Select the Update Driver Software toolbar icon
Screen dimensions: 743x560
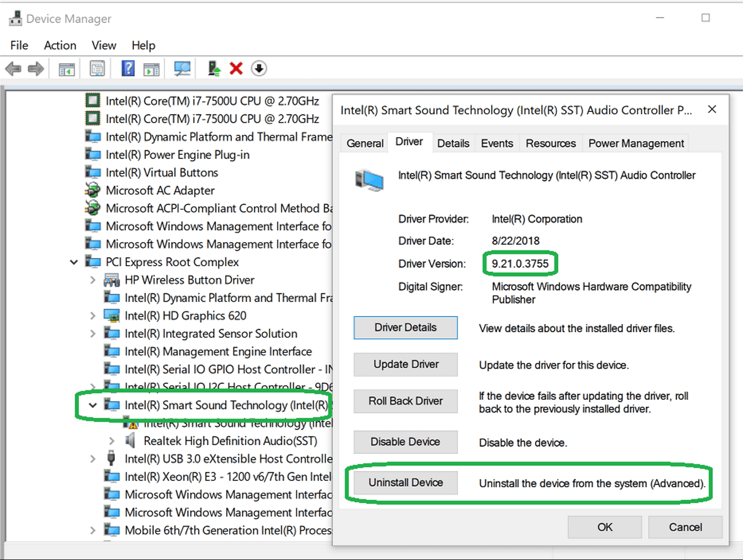pyautogui.click(x=213, y=68)
